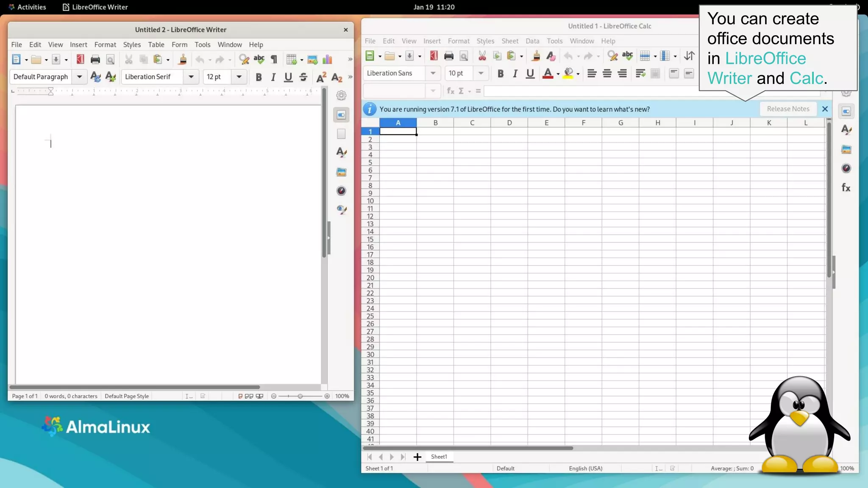Toggle Bold in Writer formatting toolbar
The width and height of the screenshot is (868, 488).
[x=259, y=77]
